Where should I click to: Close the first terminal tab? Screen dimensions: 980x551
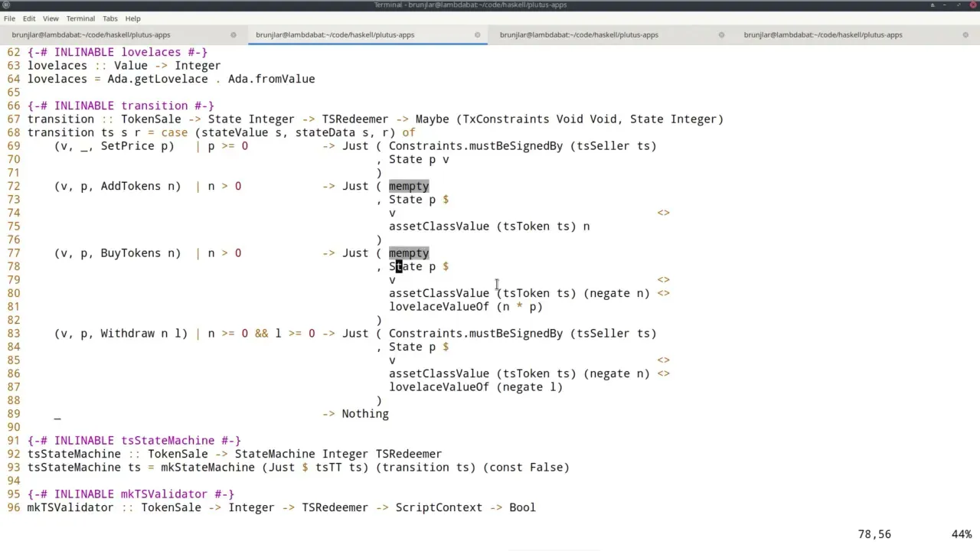pos(234,34)
